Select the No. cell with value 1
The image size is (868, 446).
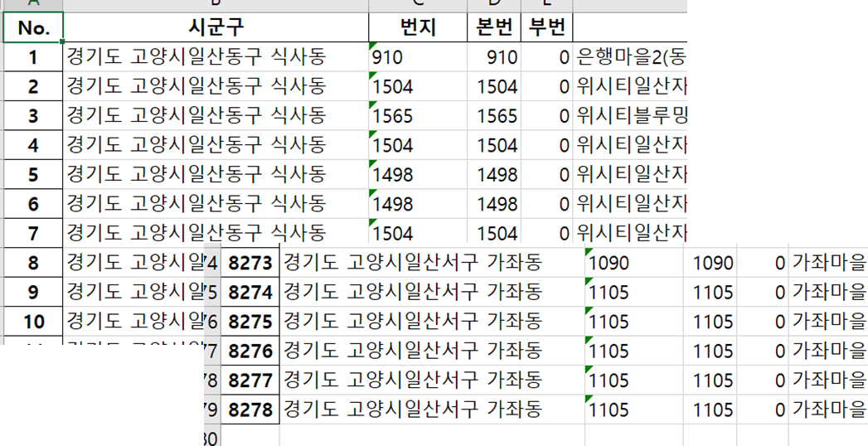33,57
